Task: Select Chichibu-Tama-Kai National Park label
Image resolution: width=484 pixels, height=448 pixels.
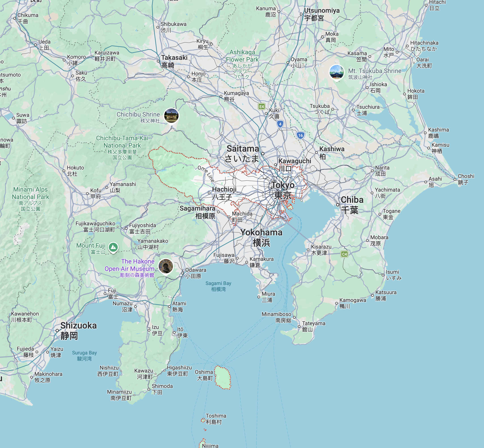Action: pyautogui.click(x=122, y=142)
